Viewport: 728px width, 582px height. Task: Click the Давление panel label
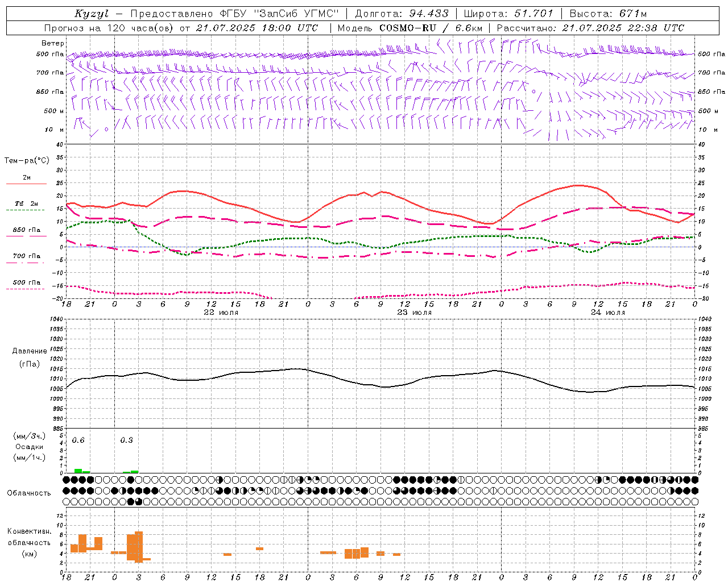pos(30,351)
